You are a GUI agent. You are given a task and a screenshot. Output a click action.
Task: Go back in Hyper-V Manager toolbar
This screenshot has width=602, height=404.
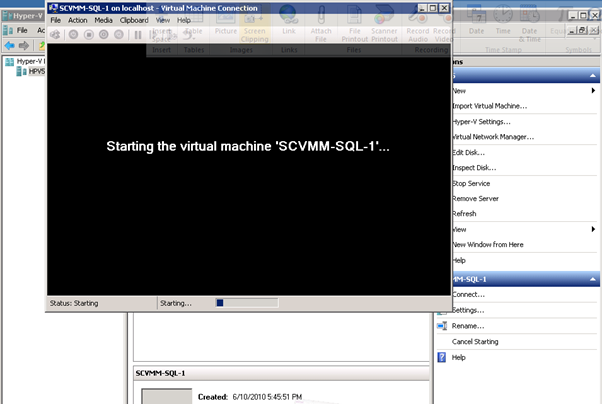[x=9, y=46]
